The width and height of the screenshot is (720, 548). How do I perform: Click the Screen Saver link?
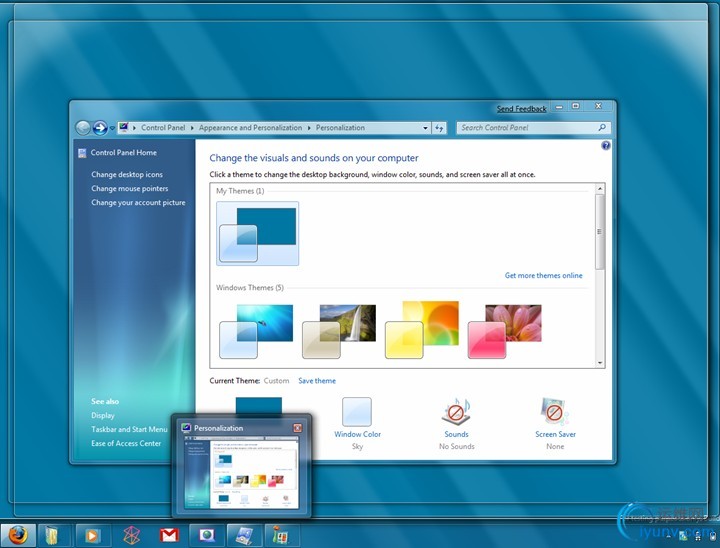555,434
